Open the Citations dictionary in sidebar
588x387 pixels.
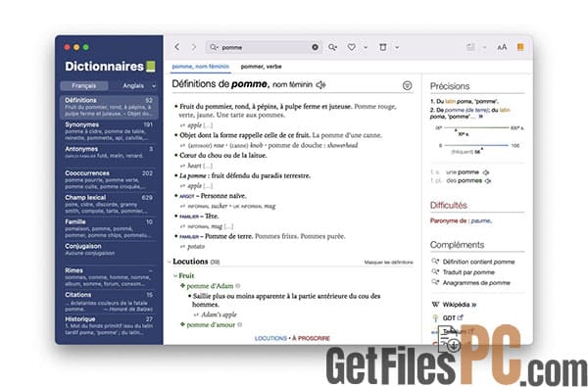[x=109, y=302]
